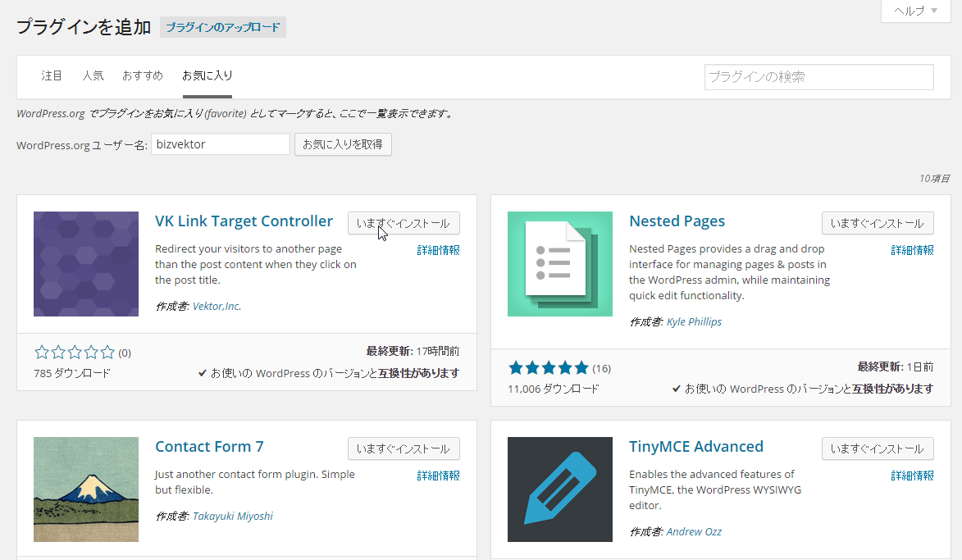Screen dimensions: 962x560
Task: Click the star rating of VK Link Target Controller
Action: [75, 353]
